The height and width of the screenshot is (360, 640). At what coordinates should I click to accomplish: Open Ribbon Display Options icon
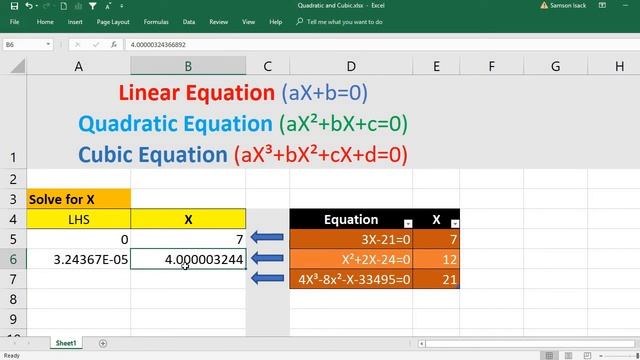click(x=602, y=5)
